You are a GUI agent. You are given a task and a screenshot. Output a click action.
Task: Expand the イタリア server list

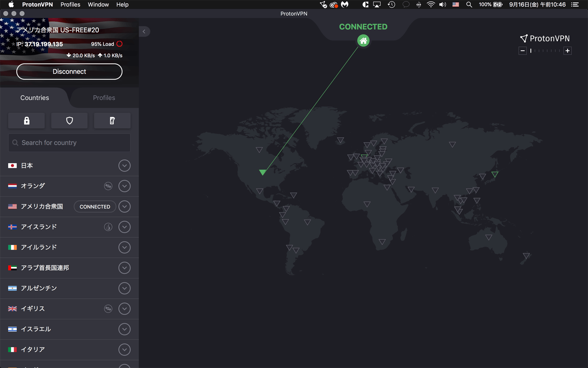coord(124,350)
